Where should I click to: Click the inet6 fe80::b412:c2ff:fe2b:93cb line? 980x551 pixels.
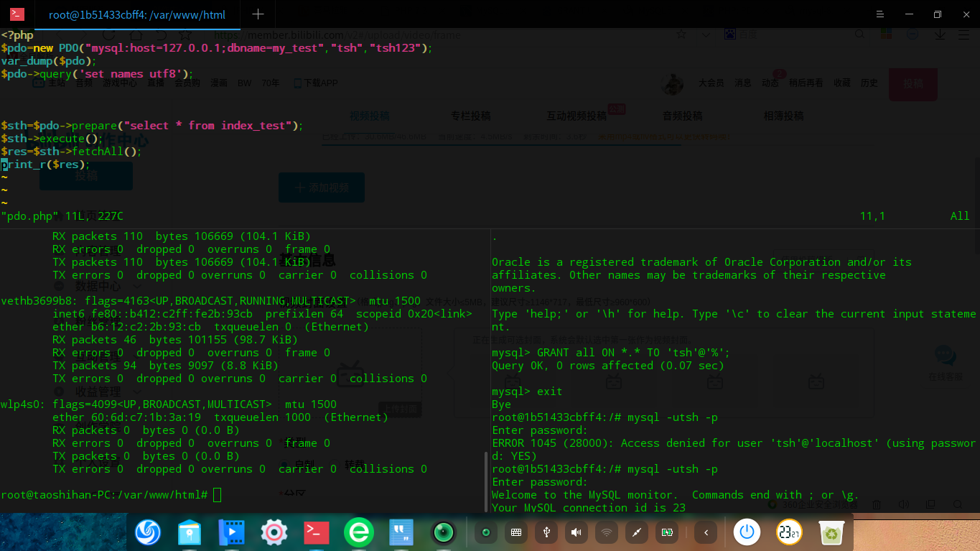tap(263, 314)
